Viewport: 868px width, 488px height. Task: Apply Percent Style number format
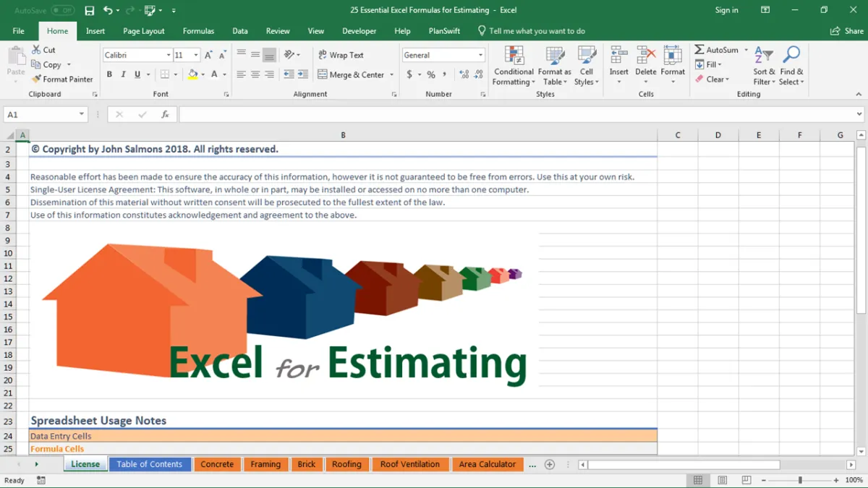(x=431, y=74)
